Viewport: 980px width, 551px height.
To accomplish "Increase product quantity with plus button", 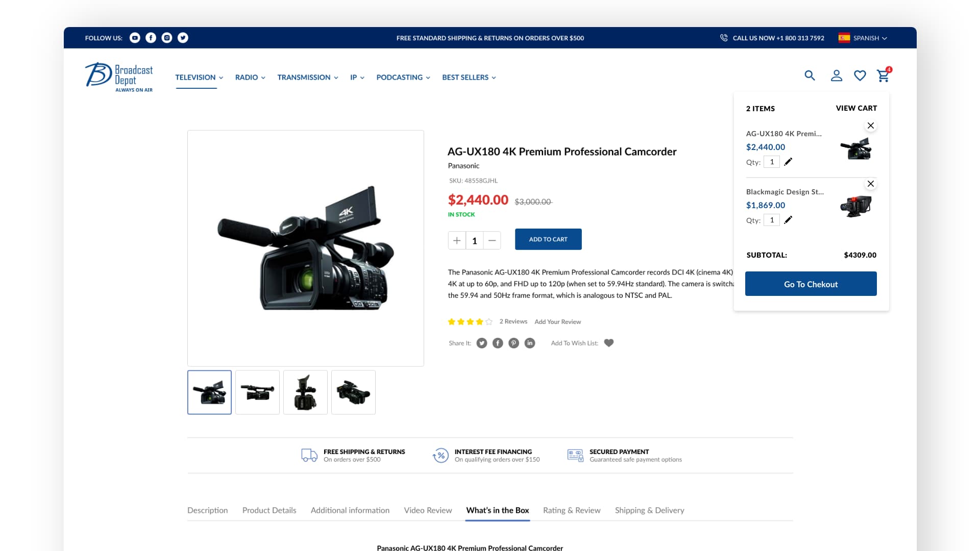I will point(457,240).
